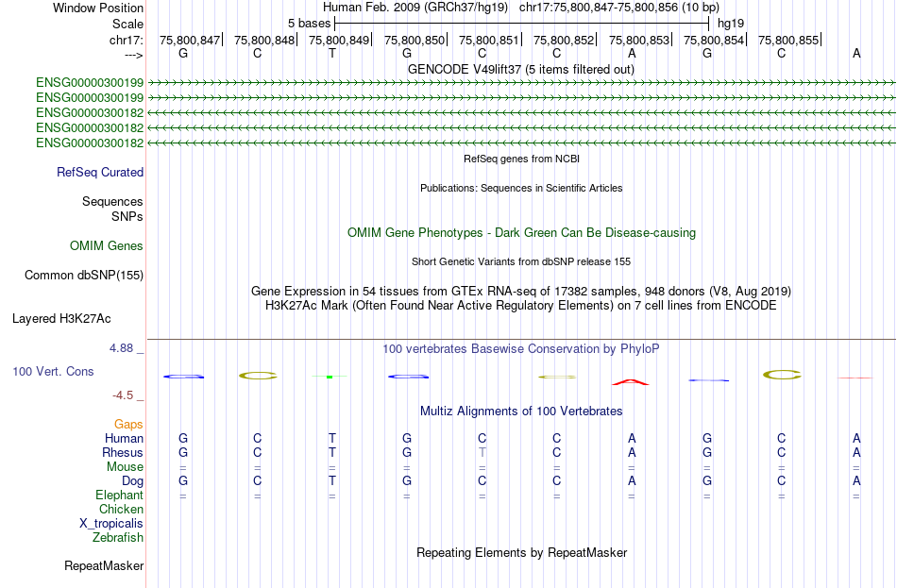The width and height of the screenshot is (897, 588).
Task: Click the Common dbSNP(155) track label
Action: point(83,276)
